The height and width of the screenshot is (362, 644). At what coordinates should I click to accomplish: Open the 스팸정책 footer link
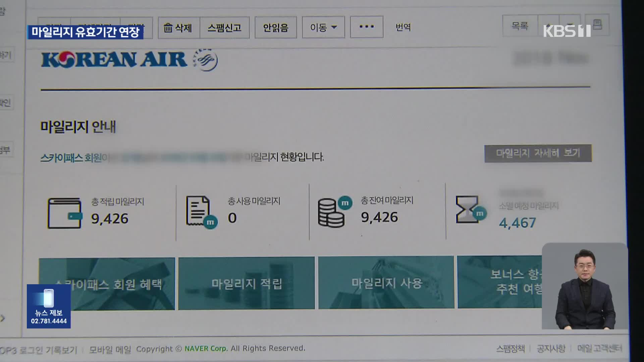tap(511, 349)
